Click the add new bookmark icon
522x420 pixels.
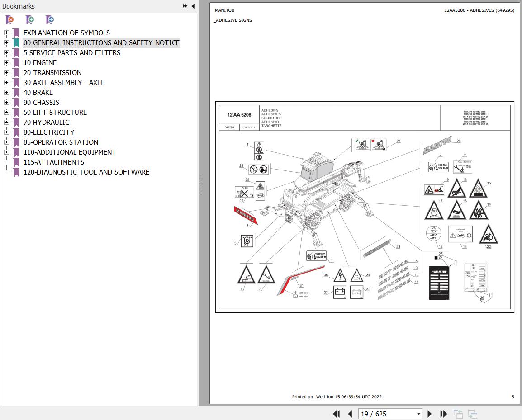click(x=30, y=20)
